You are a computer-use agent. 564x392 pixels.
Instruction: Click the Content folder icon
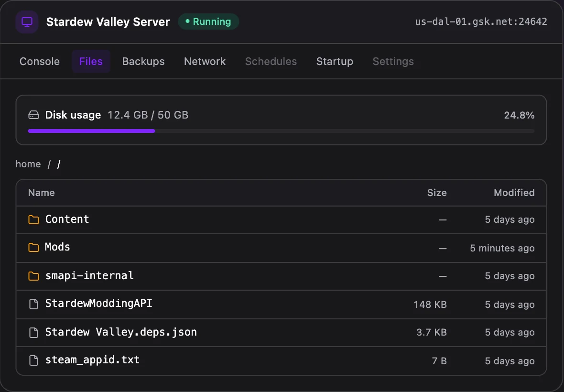click(x=33, y=219)
